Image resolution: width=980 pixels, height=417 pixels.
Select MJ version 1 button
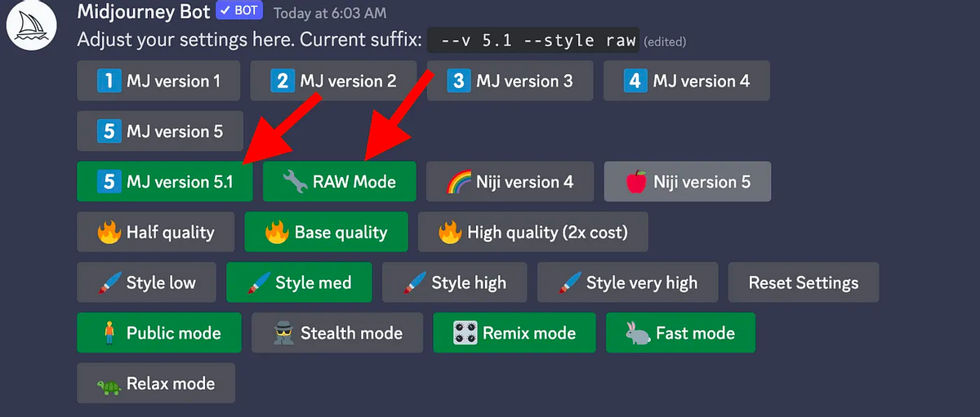(x=158, y=81)
